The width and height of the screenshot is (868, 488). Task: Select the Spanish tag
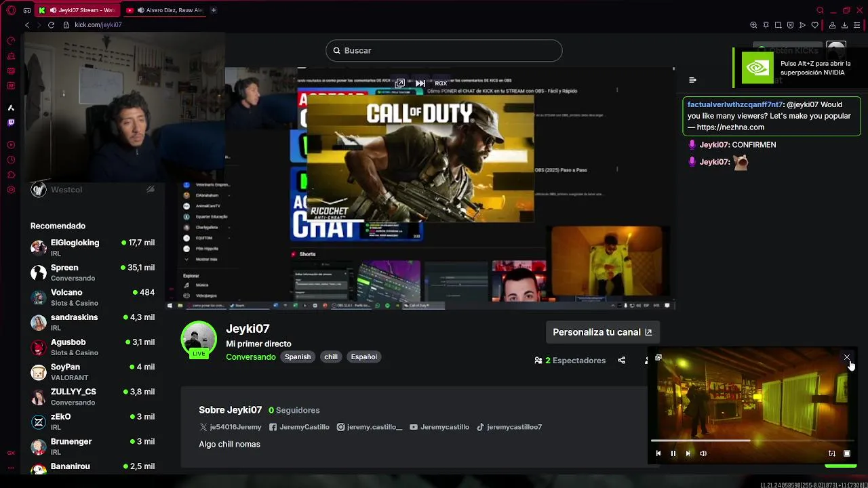pyautogui.click(x=298, y=357)
